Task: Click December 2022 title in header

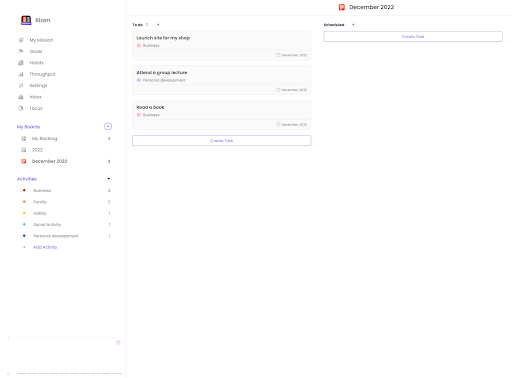Action: [371, 7]
